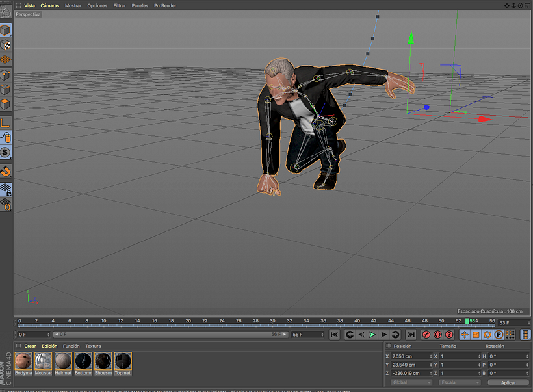
Task: Switch to Polygons mode
Action: [x=5, y=104]
